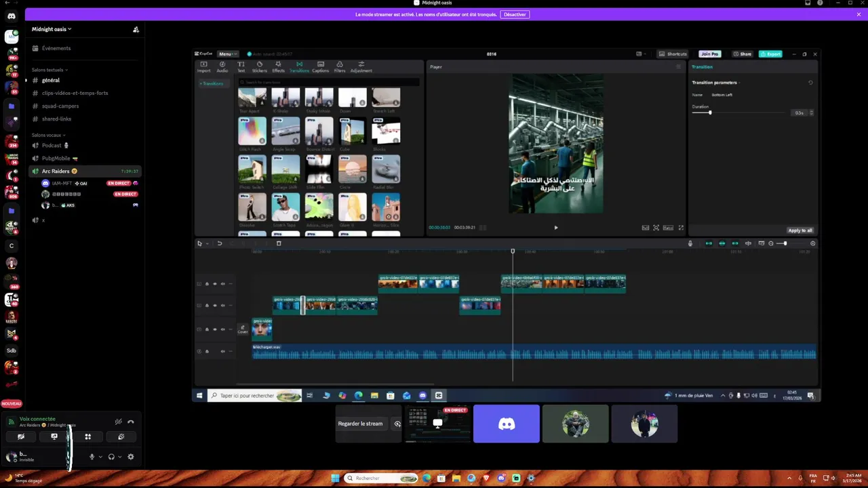Open Discord user settings gear

pos(131,457)
